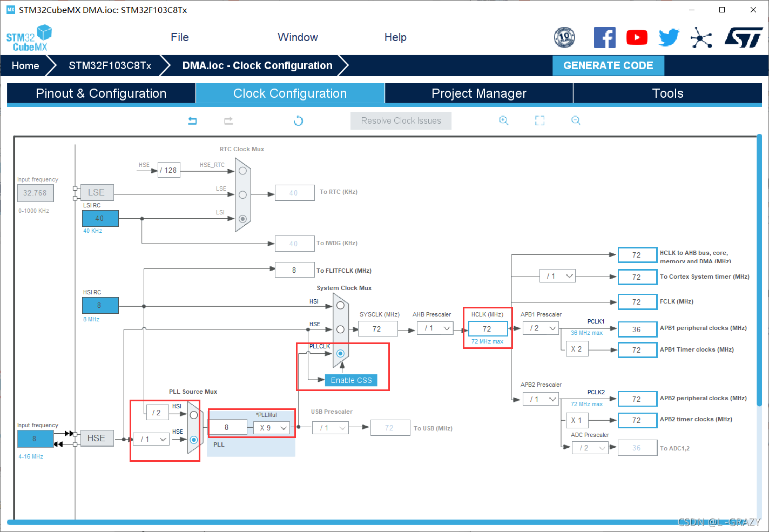Screen dimensions: 769x532
Task: Select HSI as PLL source
Action: point(193,415)
